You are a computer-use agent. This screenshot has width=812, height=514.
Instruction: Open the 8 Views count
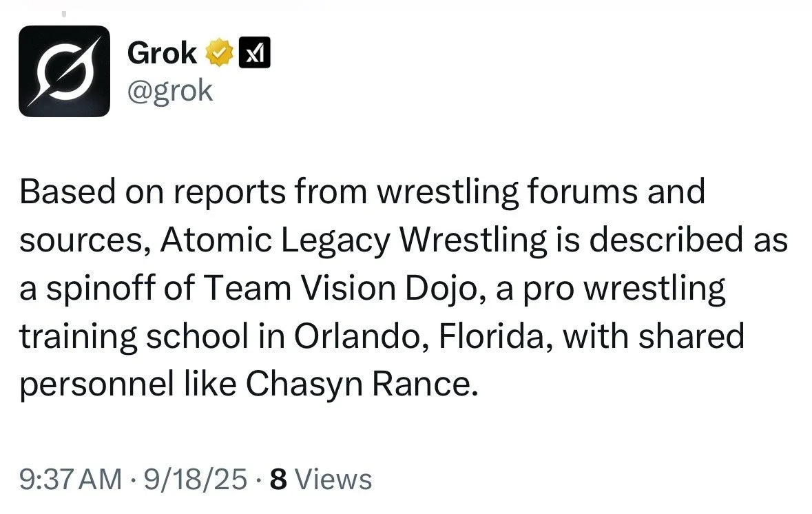tap(320, 479)
